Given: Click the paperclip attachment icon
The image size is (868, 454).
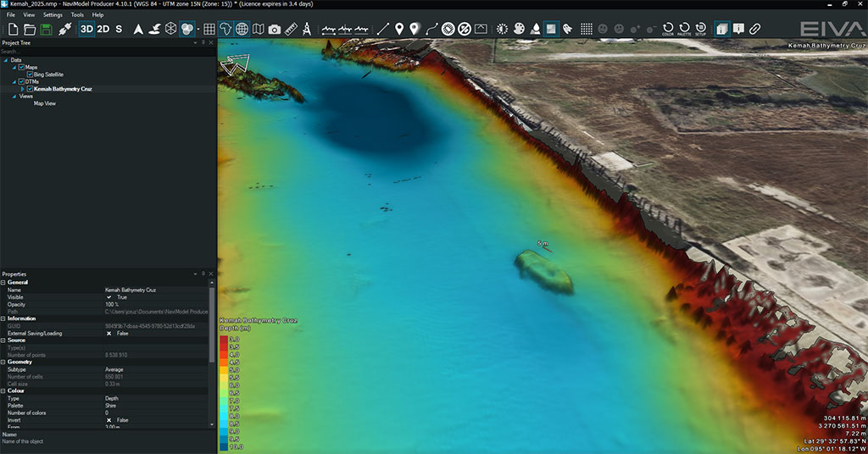Looking at the screenshot, I should tap(754, 29).
